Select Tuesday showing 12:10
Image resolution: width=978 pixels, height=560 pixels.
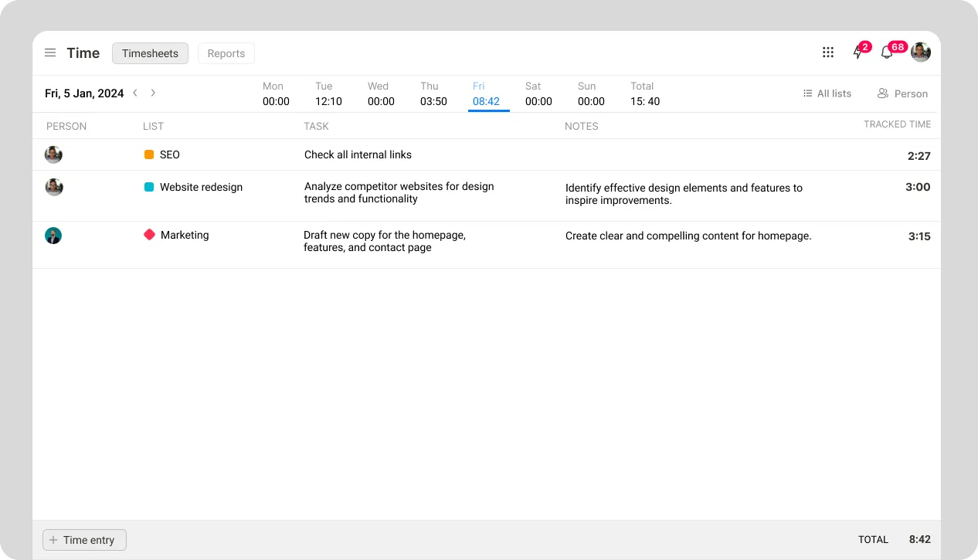328,94
